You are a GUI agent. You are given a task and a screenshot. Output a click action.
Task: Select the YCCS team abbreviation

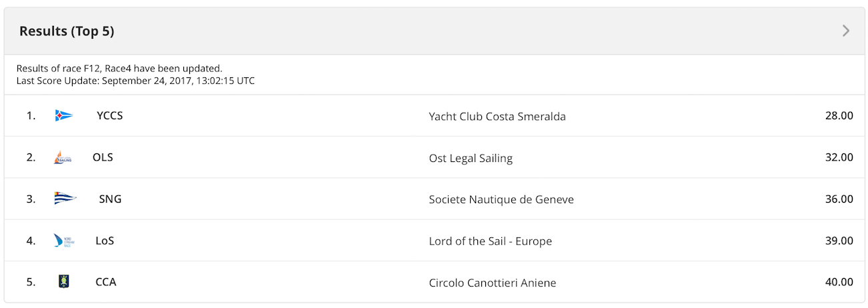pyautogui.click(x=110, y=116)
